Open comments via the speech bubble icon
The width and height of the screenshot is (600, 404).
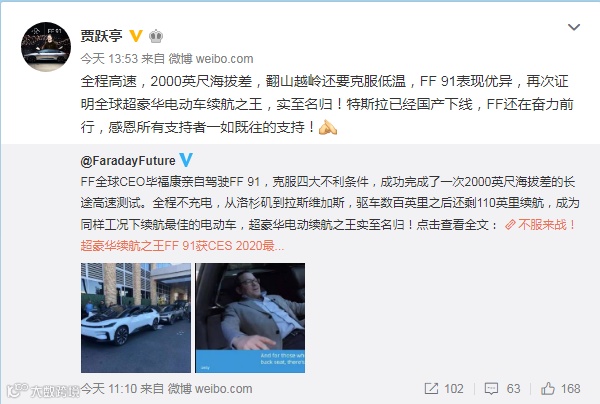click(491, 389)
